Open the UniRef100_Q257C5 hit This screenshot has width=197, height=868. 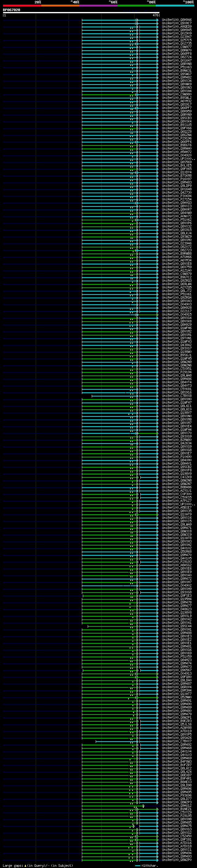pyautogui.click(x=177, y=40)
